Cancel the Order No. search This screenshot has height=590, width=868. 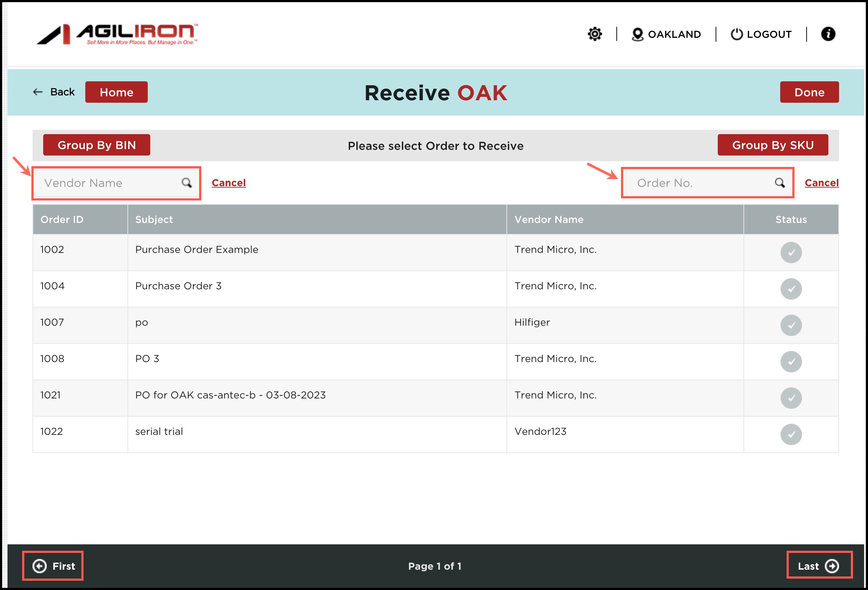(x=821, y=183)
